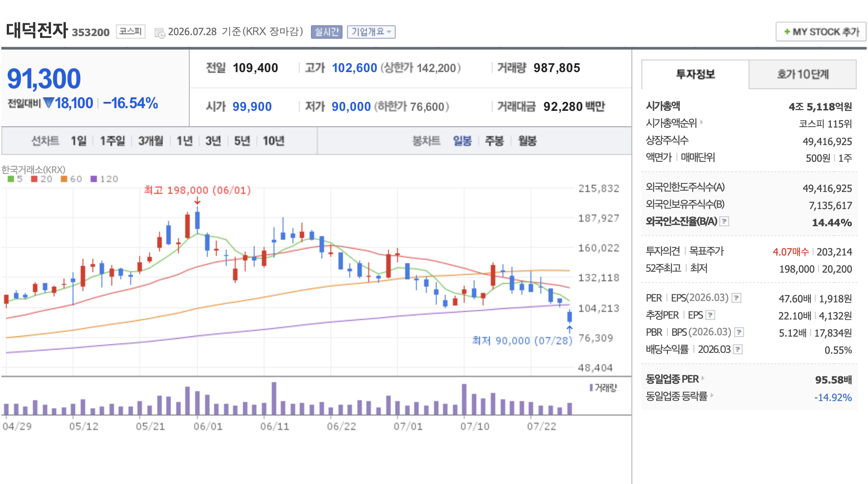Click help icon next to 외국인소진율(B/A)
868x484 pixels.
pyautogui.click(x=724, y=221)
